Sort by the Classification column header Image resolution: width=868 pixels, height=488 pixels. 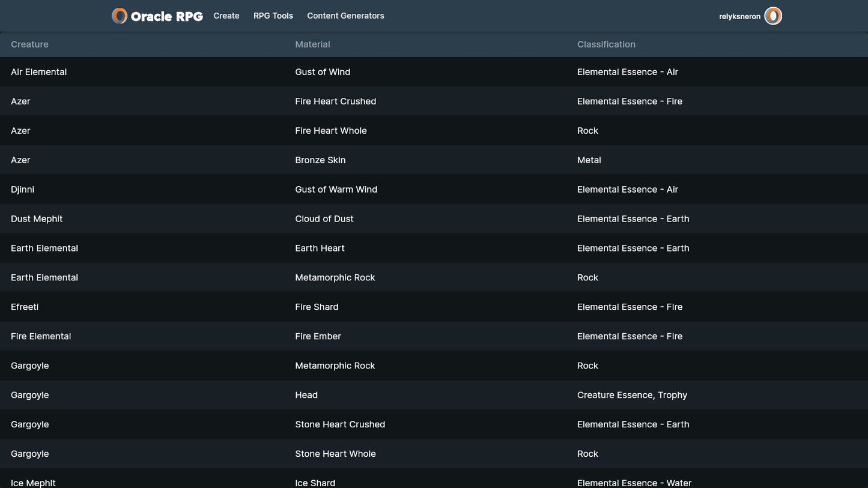coord(606,44)
